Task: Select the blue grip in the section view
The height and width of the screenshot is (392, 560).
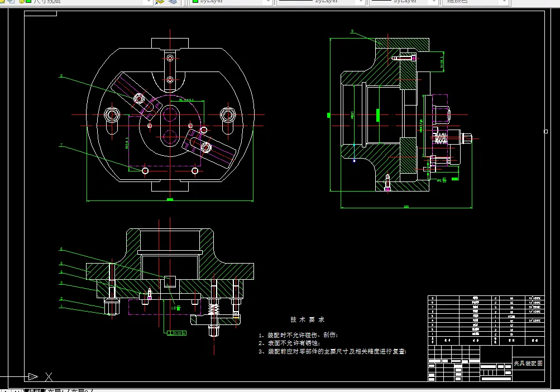Action: (x=355, y=161)
